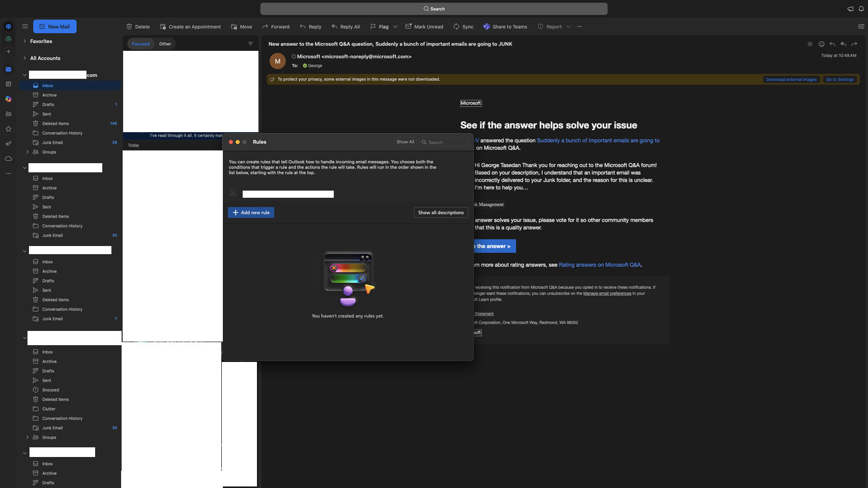Open the Report dropdown arrow
Viewport: 868px width, 488px height.
[568, 26]
